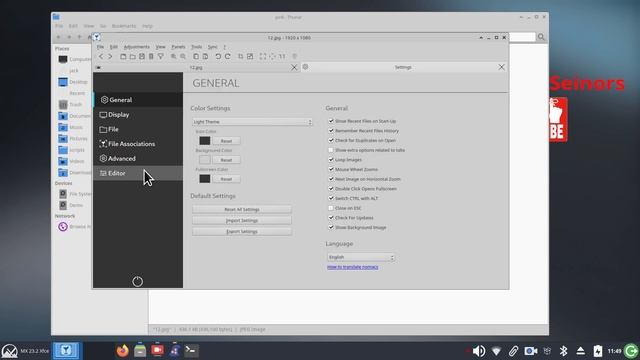Viewport: 640px width, 360px height.
Task: Toggle Show Recent Files on Start-Up checkbox
Action: point(331,121)
